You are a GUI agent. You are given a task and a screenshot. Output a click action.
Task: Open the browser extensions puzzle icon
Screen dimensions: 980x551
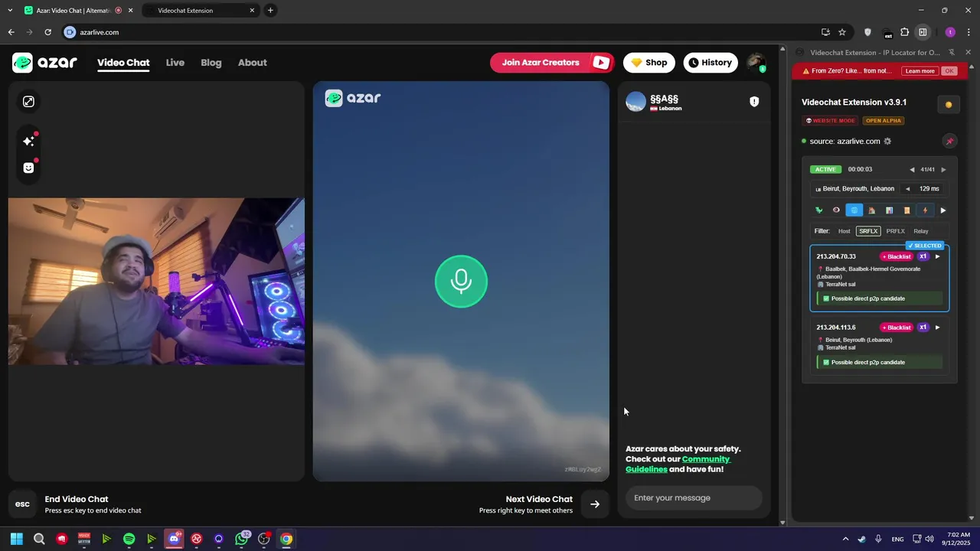(x=905, y=32)
